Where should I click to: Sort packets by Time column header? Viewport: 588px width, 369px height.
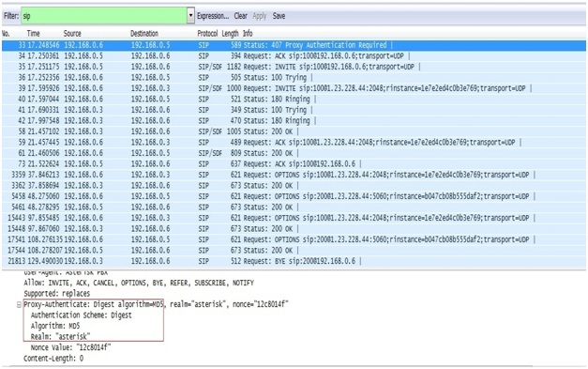click(x=33, y=34)
